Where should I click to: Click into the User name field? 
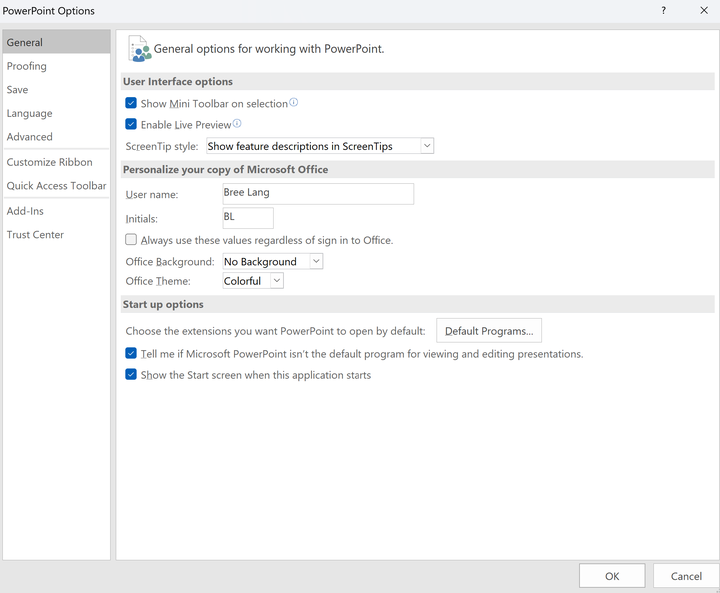point(318,194)
